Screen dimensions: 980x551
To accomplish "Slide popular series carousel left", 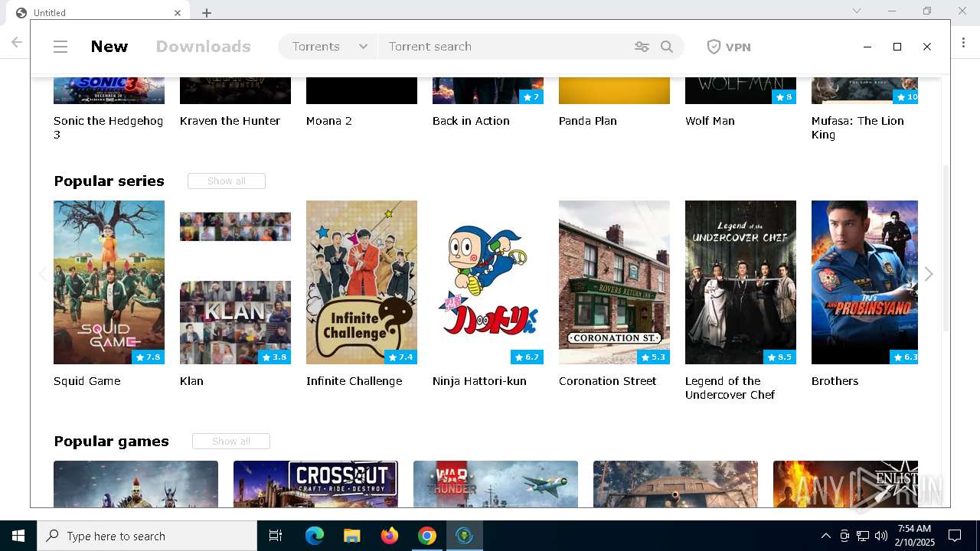I will (43, 274).
